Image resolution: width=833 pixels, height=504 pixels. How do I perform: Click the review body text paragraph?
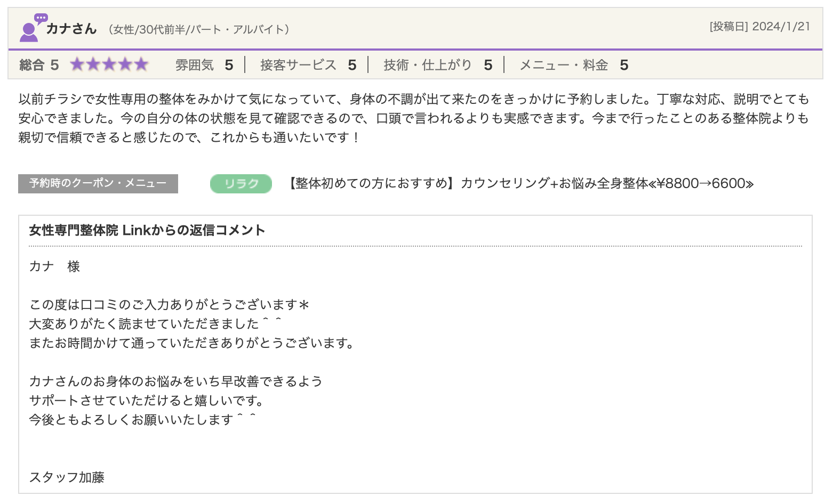[414, 118]
